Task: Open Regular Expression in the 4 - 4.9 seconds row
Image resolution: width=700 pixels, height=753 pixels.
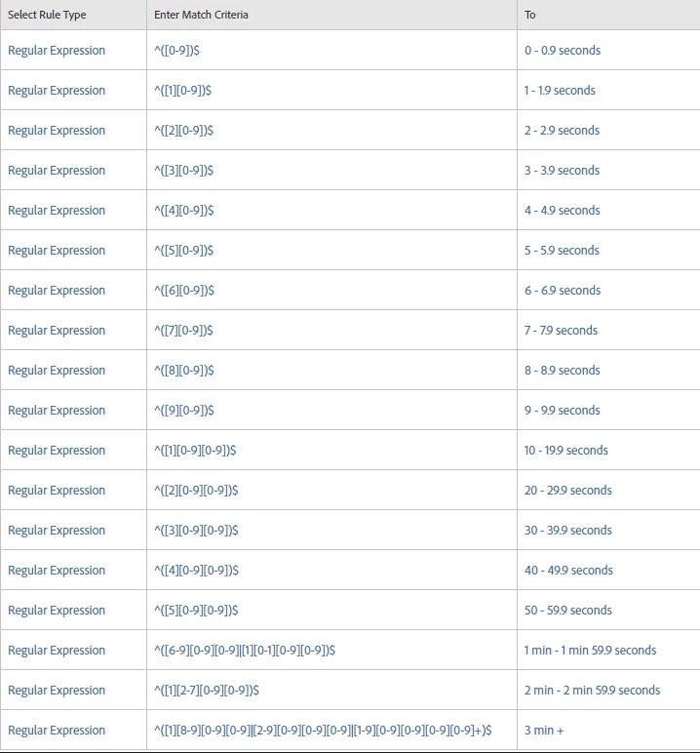Action: coord(57,211)
